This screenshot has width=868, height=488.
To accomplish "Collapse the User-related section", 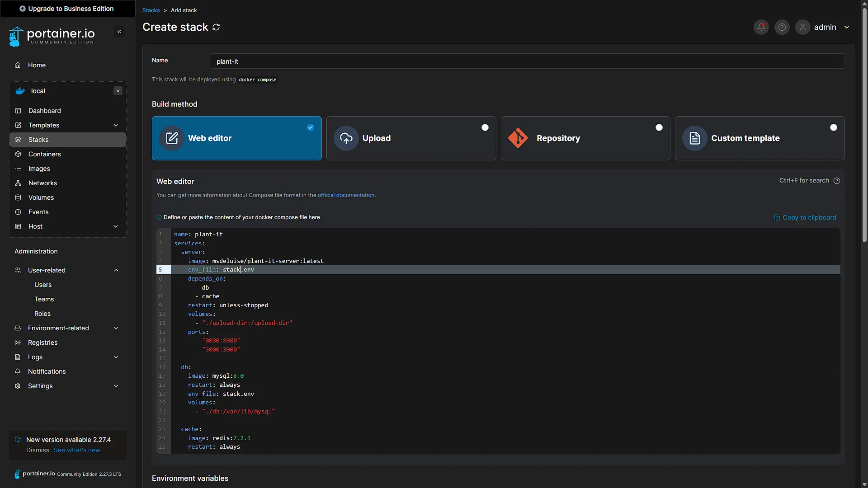I will 116,270.
